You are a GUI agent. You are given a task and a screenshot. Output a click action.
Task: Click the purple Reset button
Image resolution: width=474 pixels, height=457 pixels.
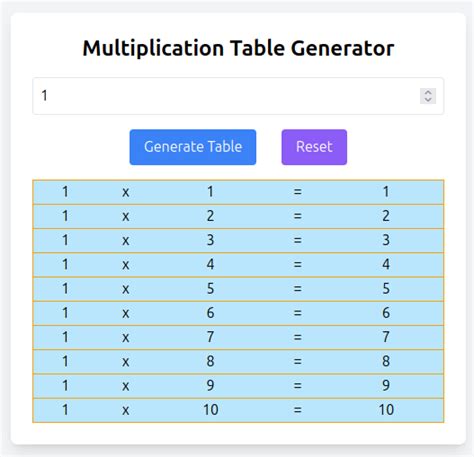314,147
